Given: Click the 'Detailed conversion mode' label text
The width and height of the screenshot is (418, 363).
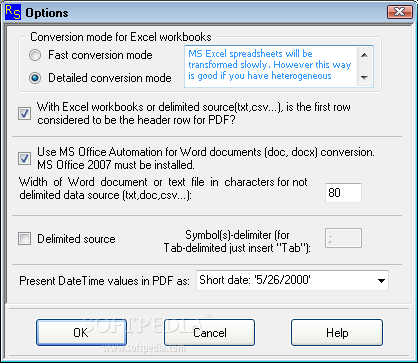Looking at the screenshot, I should pyautogui.click(x=110, y=78).
